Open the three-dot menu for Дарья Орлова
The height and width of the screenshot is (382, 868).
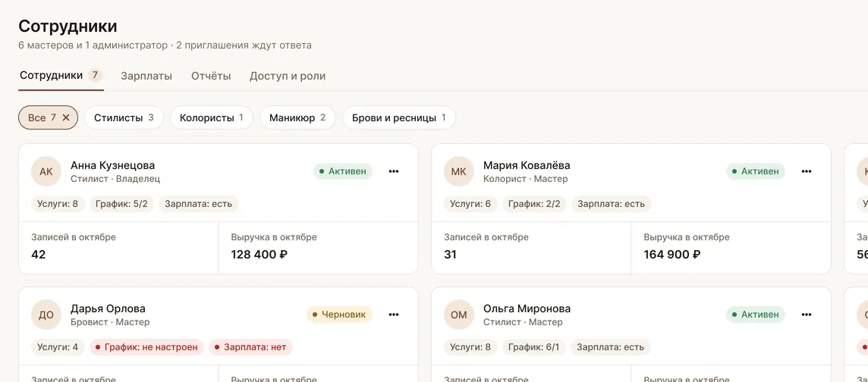pyautogui.click(x=394, y=315)
